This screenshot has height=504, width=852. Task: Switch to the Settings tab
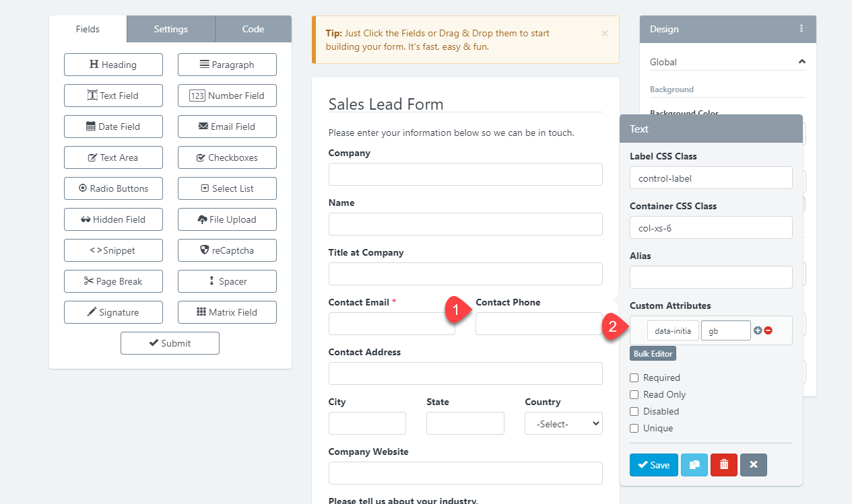(170, 29)
